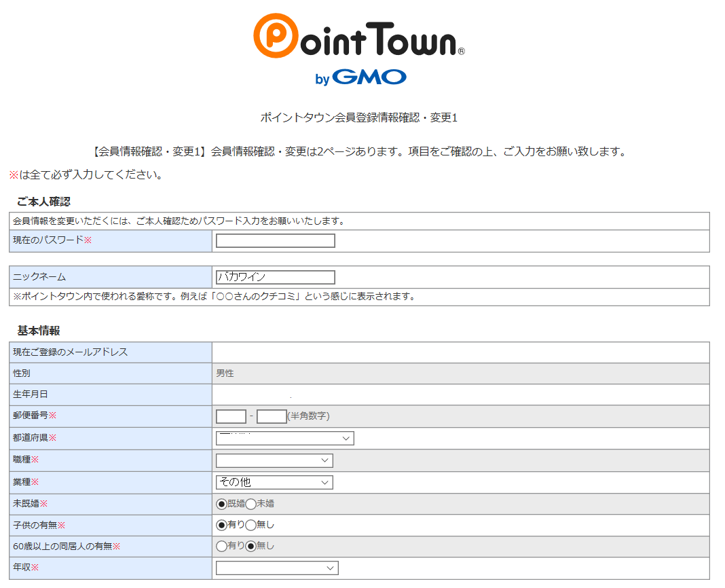
Task: Click the page title ポイントタウン会員登録情報確認・変更1
Action: (359, 117)
